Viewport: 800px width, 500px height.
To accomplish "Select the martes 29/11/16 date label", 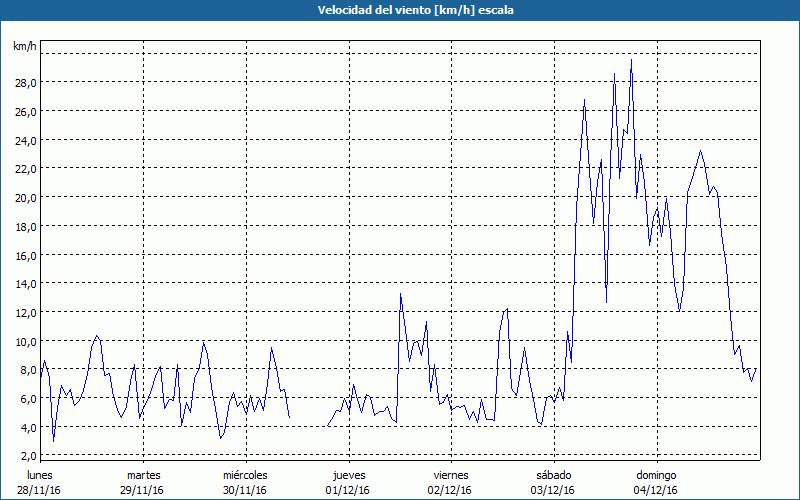I will tap(143, 482).
